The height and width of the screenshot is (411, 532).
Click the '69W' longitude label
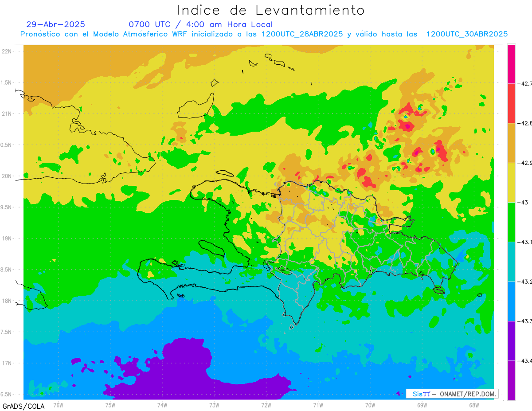pos(422,405)
